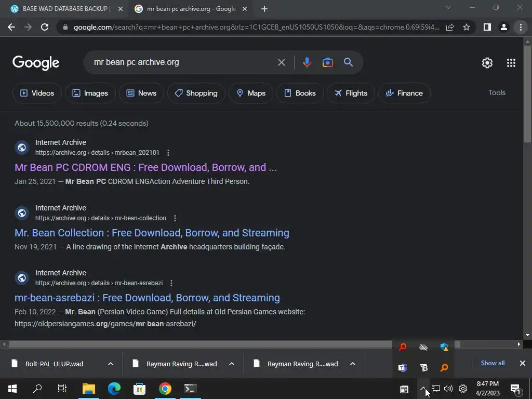Image resolution: width=532 pixels, height=399 pixels.
Task: Clear the search box with X
Action: tap(281, 62)
